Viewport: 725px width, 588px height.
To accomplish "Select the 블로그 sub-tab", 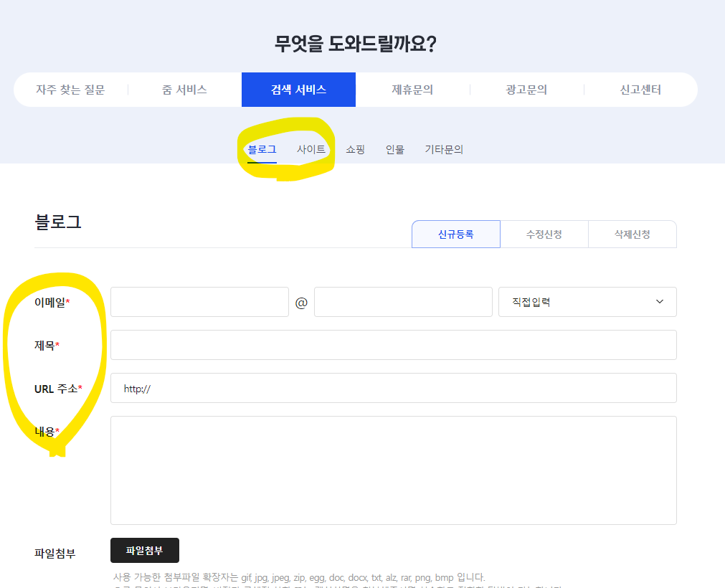I will (262, 148).
